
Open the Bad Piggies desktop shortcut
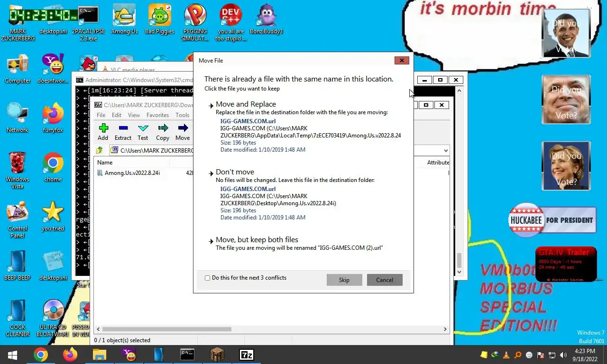pyautogui.click(x=160, y=20)
